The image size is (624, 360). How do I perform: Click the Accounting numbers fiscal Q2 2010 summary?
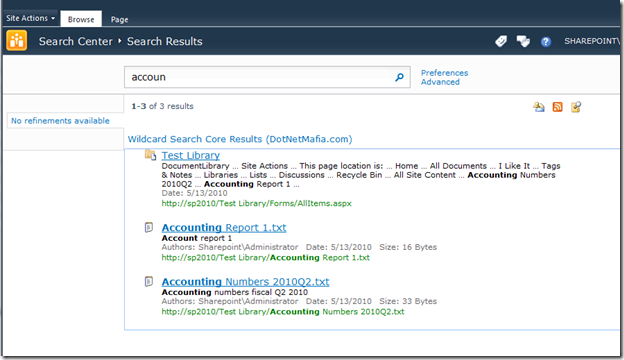click(234, 292)
